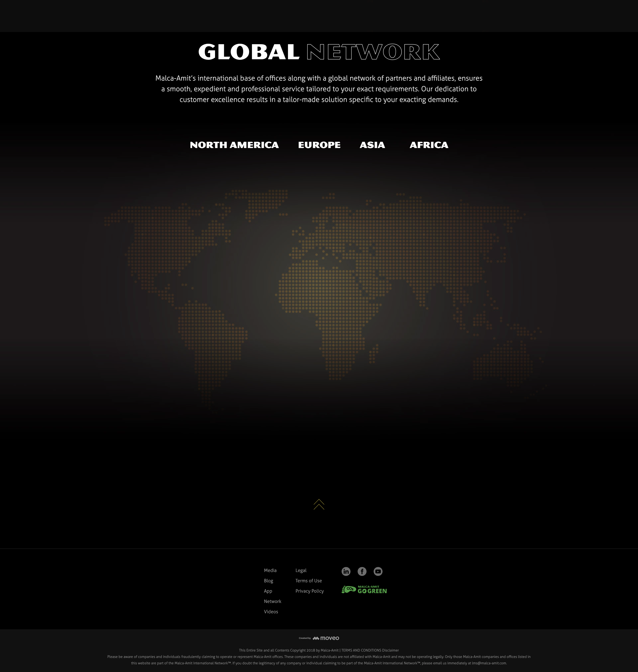The height and width of the screenshot is (672, 638).
Task: Click the paragraph starting "Malca-Amit's international base"
Action: point(319,89)
